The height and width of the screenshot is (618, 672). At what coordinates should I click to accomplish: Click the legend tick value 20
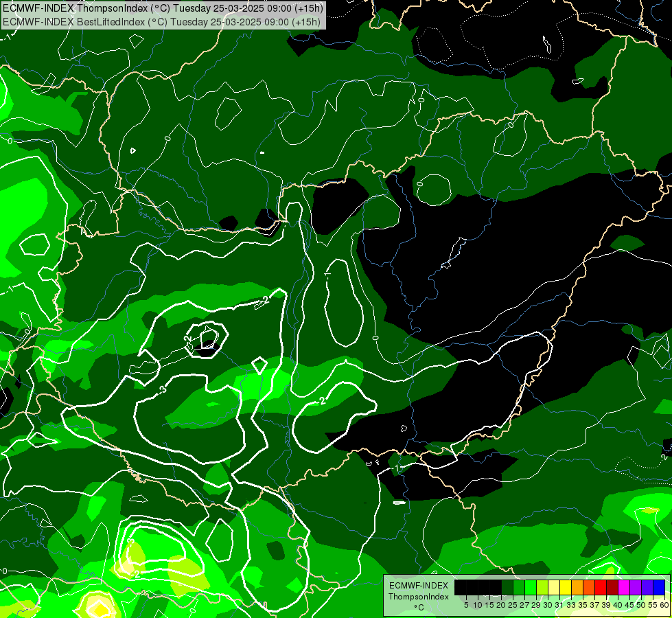click(502, 605)
